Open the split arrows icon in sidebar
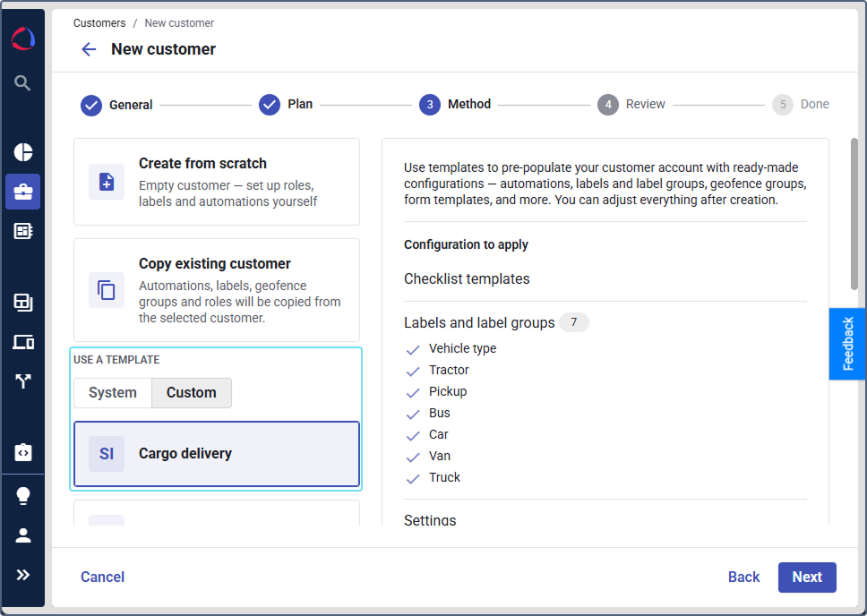 22,381
